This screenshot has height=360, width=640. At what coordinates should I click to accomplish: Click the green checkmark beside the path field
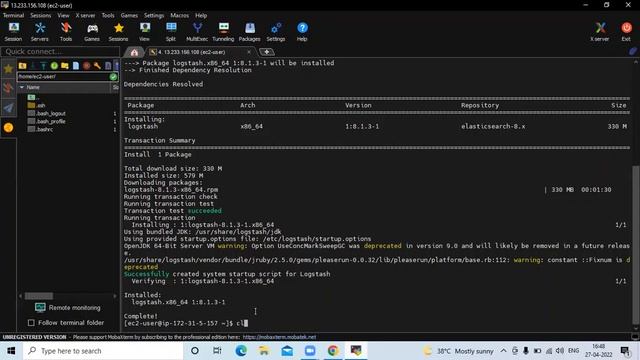113,76
